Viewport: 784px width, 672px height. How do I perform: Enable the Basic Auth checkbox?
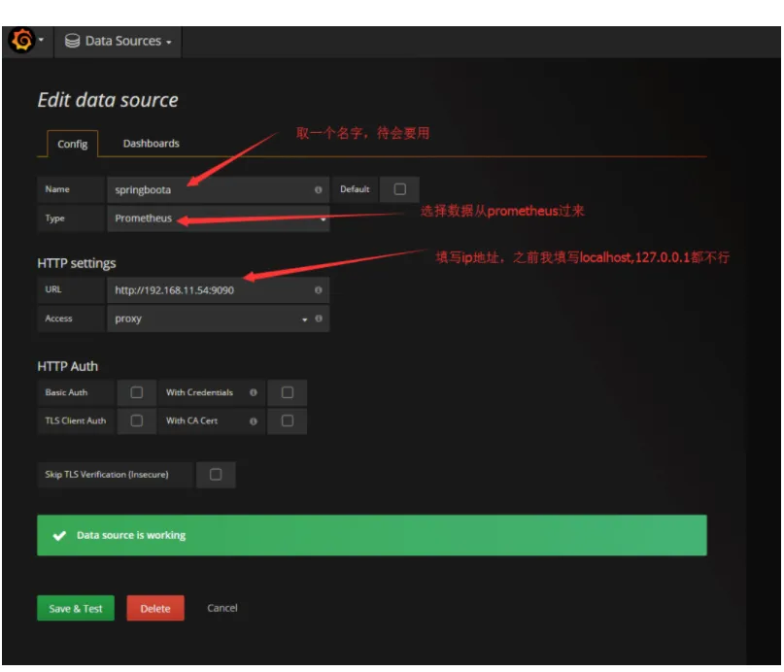pyautogui.click(x=137, y=392)
